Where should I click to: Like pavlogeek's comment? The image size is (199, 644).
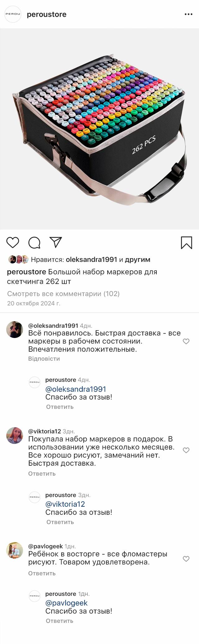(186, 559)
